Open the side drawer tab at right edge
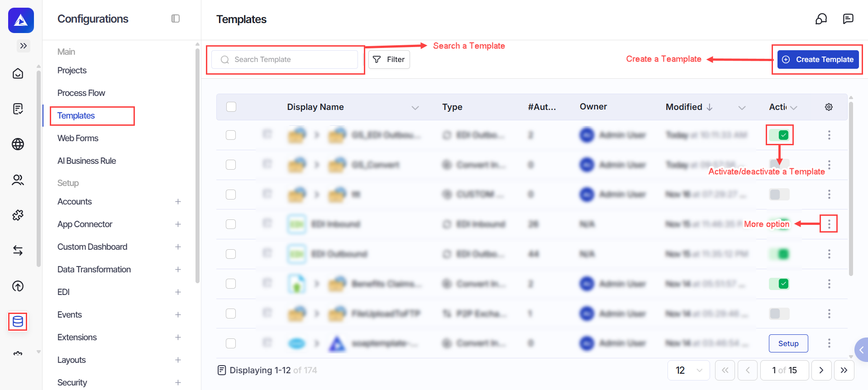 [x=861, y=350]
